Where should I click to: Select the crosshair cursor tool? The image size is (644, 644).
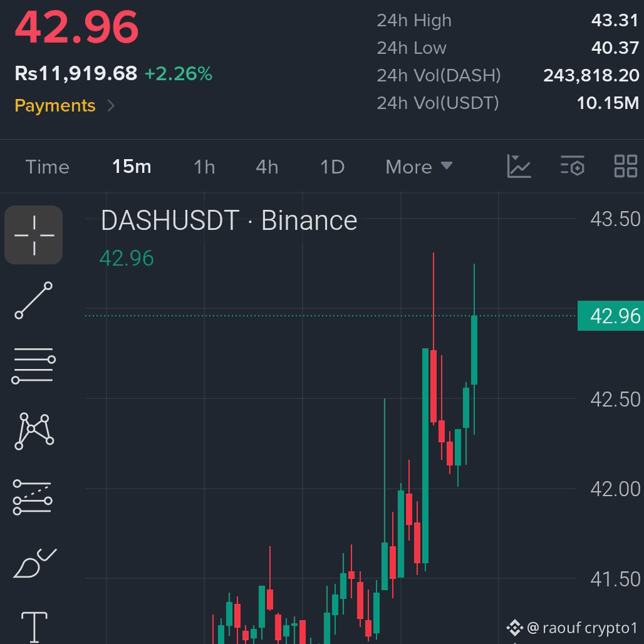tap(33, 234)
